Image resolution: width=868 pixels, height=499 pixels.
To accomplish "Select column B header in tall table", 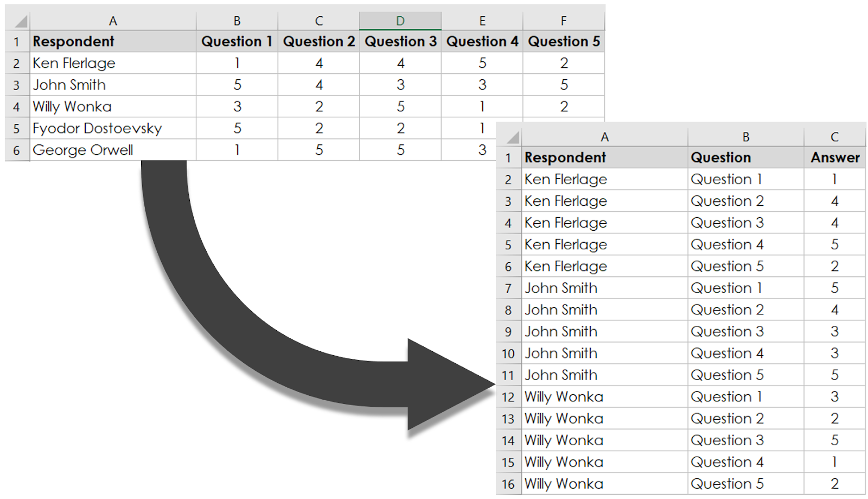I will pyautogui.click(x=746, y=137).
